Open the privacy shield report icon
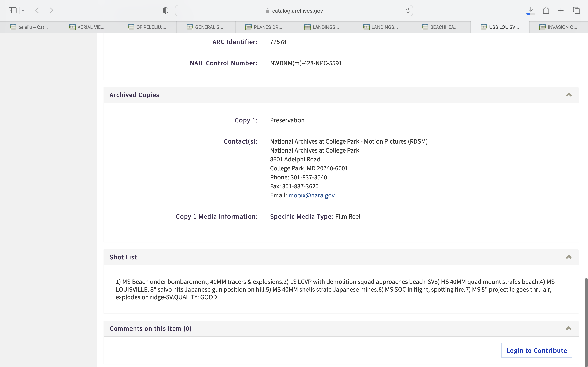The height and width of the screenshot is (367, 588). tap(165, 10)
